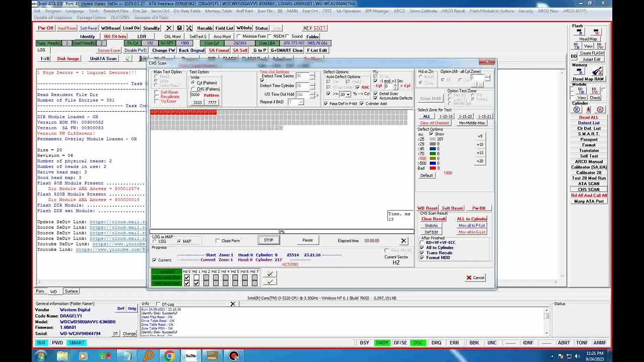Click the STOP button
This screenshot has width=644, height=362.
click(269, 240)
